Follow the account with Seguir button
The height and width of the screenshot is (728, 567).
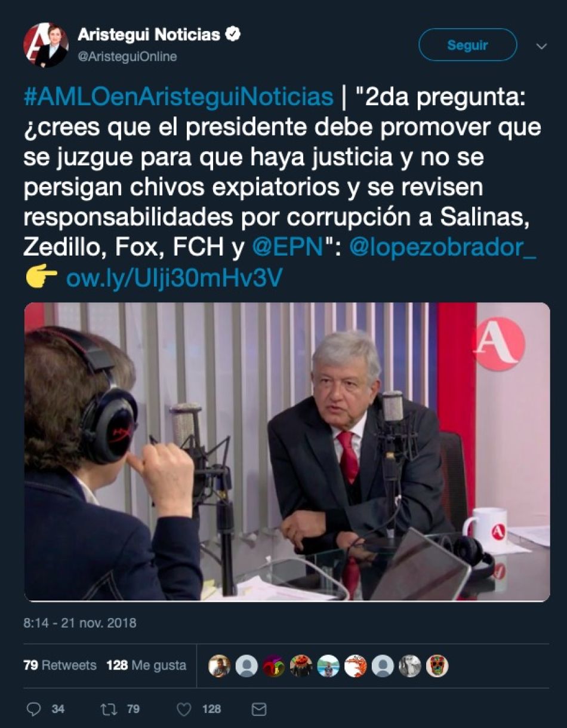[x=467, y=45]
